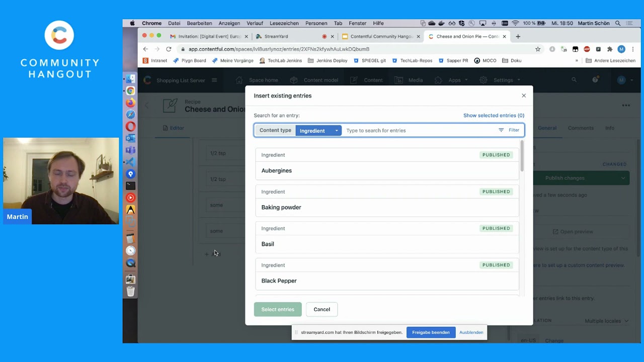The height and width of the screenshot is (362, 644).
Task: Open the Ingredient content type dropdown
Action: click(318, 131)
